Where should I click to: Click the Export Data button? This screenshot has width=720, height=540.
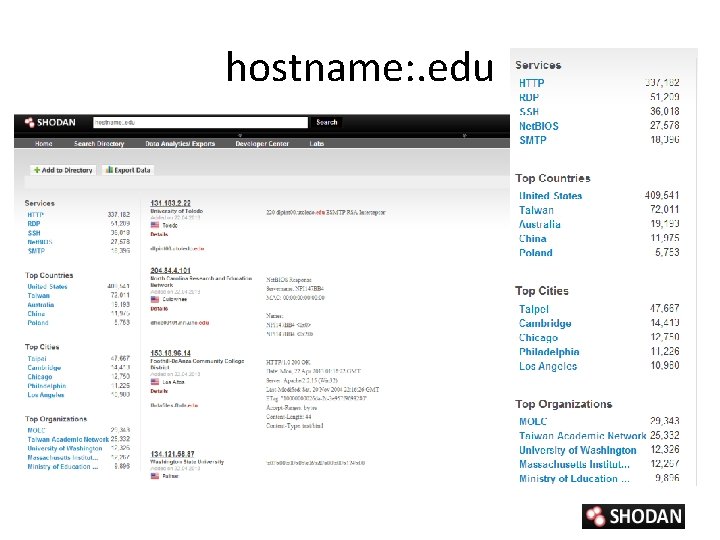(128, 170)
